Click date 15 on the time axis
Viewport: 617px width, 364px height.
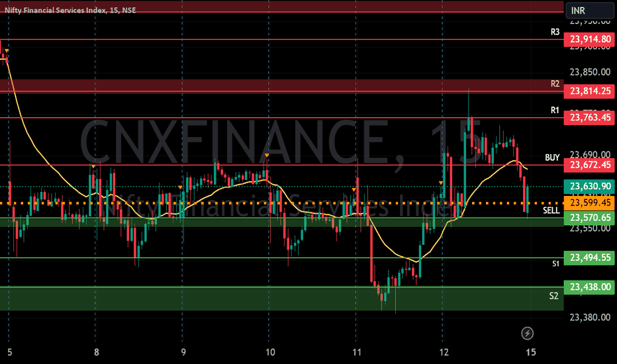[x=531, y=352]
